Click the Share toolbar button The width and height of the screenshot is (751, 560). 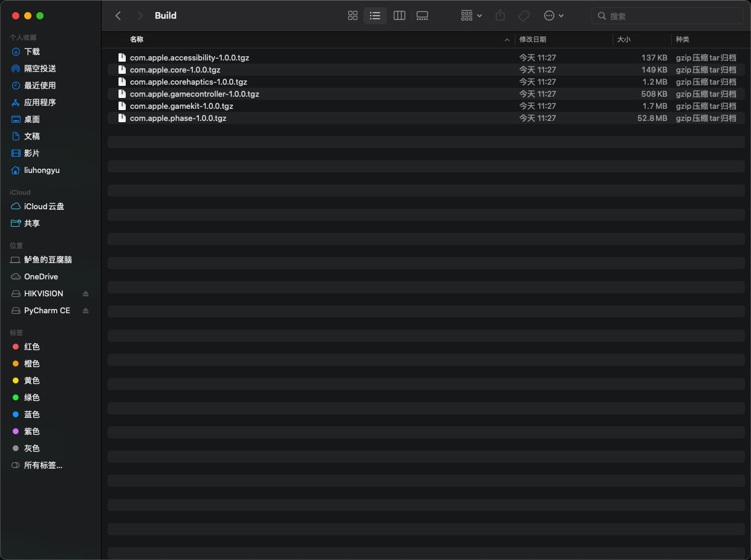[x=500, y=16]
